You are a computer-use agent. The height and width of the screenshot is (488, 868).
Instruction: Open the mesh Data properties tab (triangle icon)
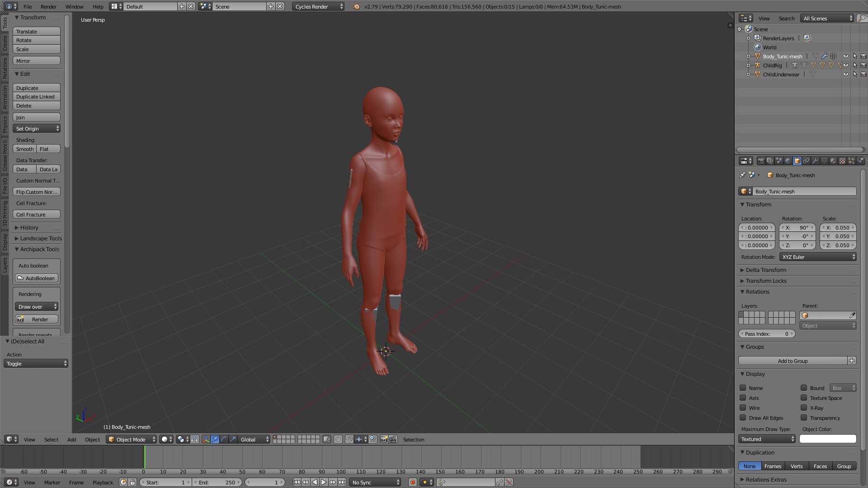[824, 161]
